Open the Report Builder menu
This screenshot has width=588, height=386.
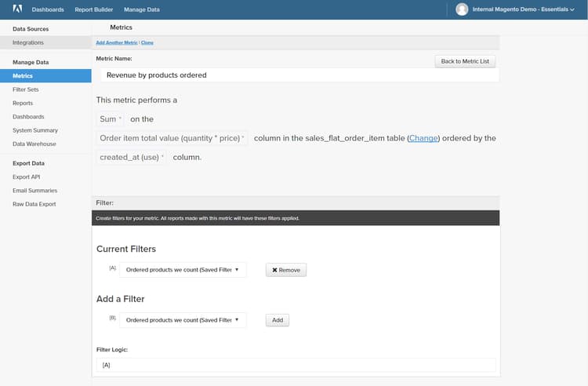point(94,9)
